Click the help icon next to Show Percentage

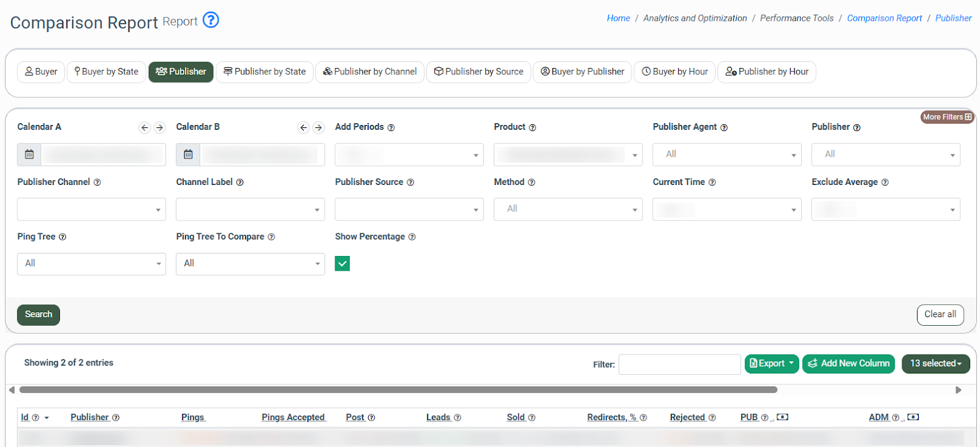412,237
